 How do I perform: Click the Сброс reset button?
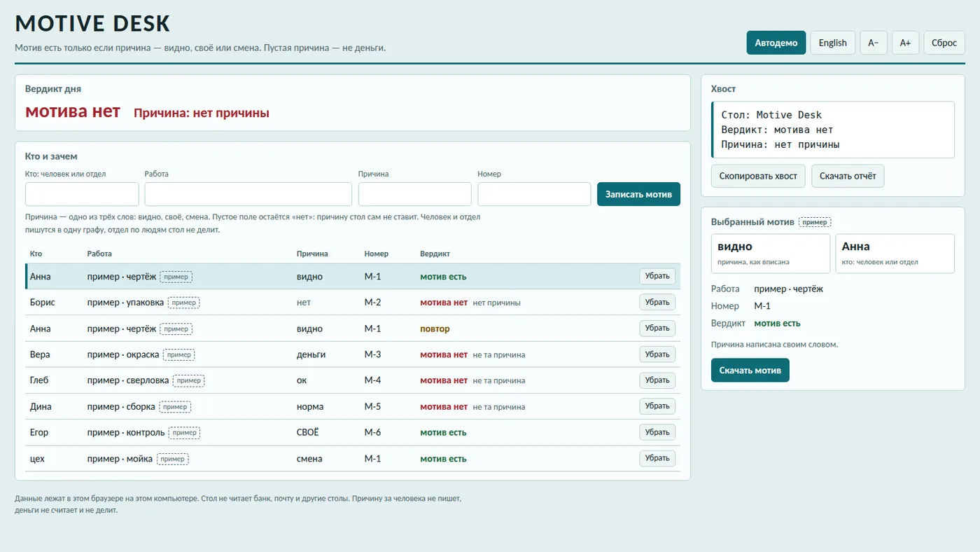(x=944, y=43)
